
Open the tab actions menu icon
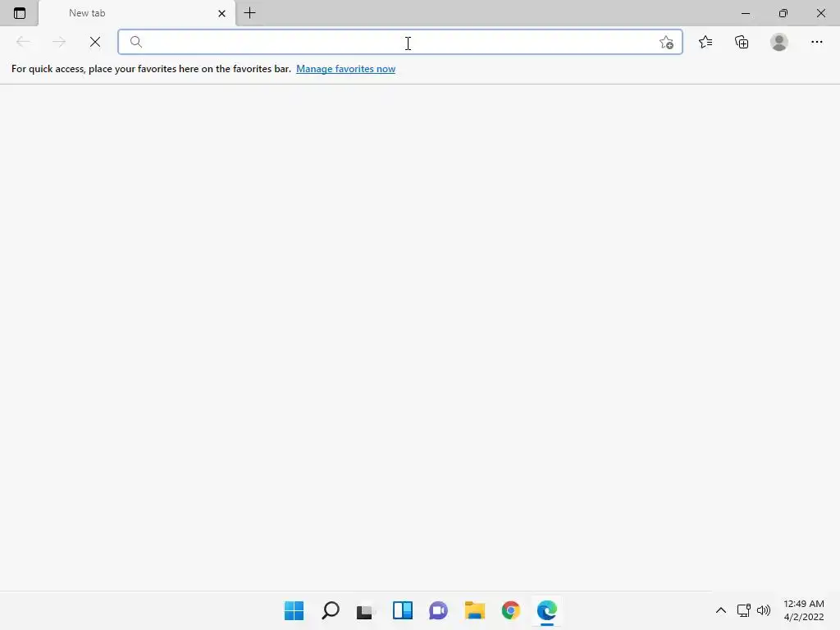20,13
